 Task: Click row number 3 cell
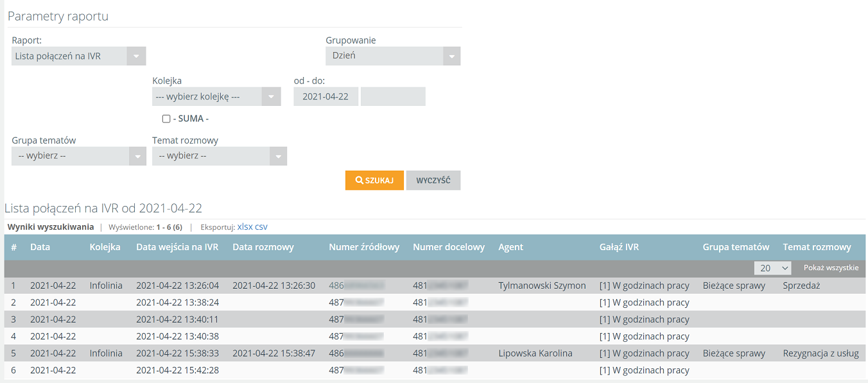coord(13,319)
